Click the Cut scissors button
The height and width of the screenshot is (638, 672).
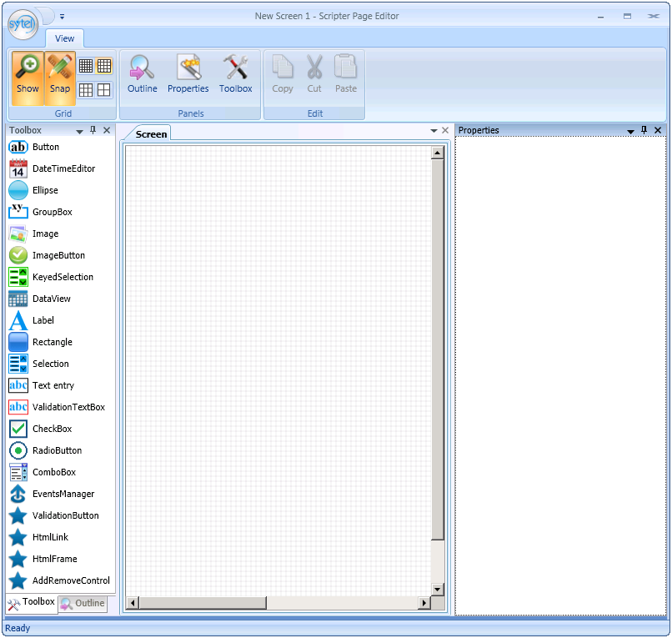(314, 74)
